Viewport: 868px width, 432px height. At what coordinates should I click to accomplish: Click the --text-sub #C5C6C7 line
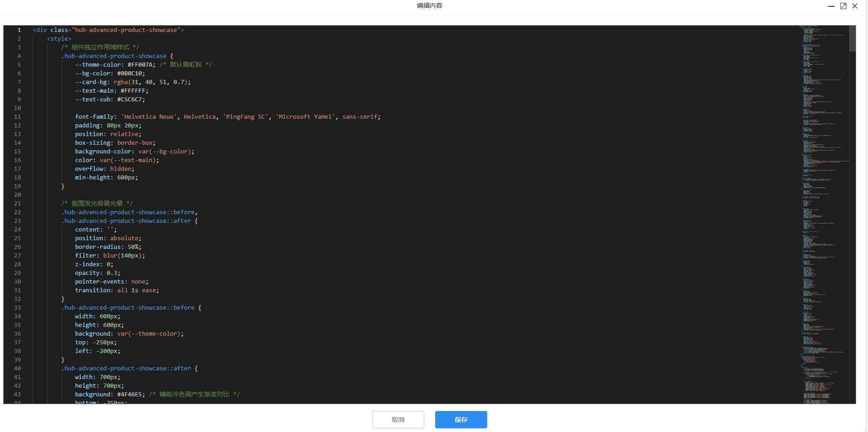pyautogui.click(x=110, y=100)
